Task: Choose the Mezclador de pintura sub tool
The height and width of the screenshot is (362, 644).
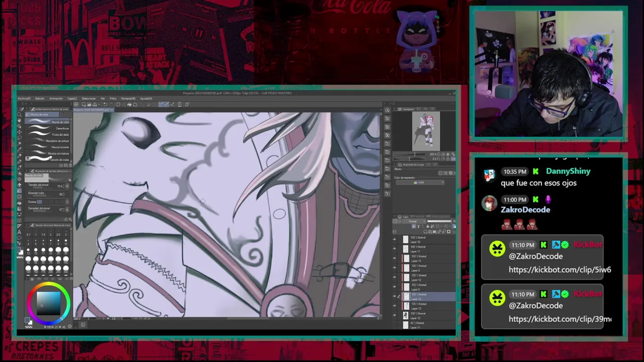Action: tap(47, 141)
